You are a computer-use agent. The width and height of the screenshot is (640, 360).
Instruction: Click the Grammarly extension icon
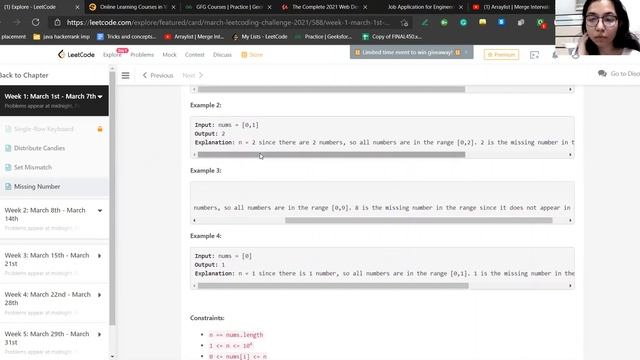[463, 22]
